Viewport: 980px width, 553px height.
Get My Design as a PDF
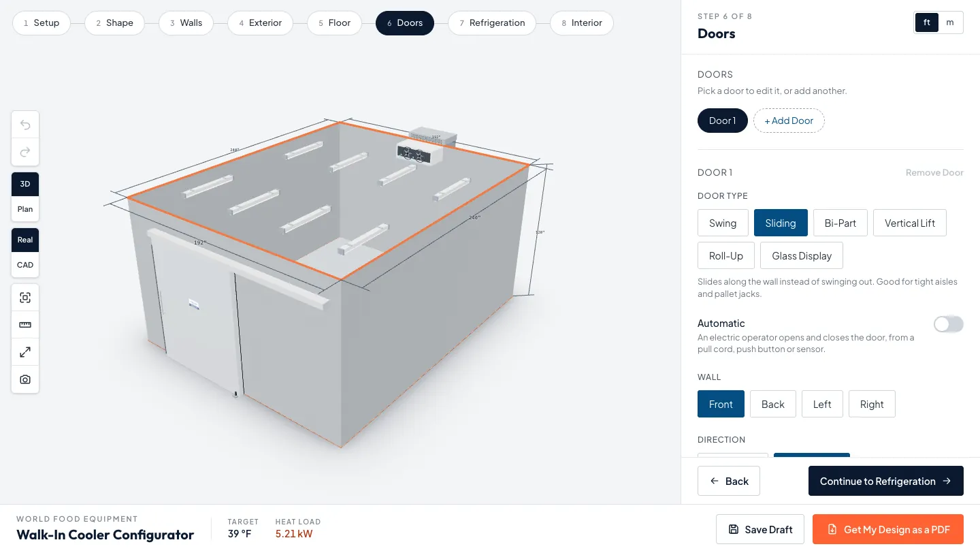(888, 529)
